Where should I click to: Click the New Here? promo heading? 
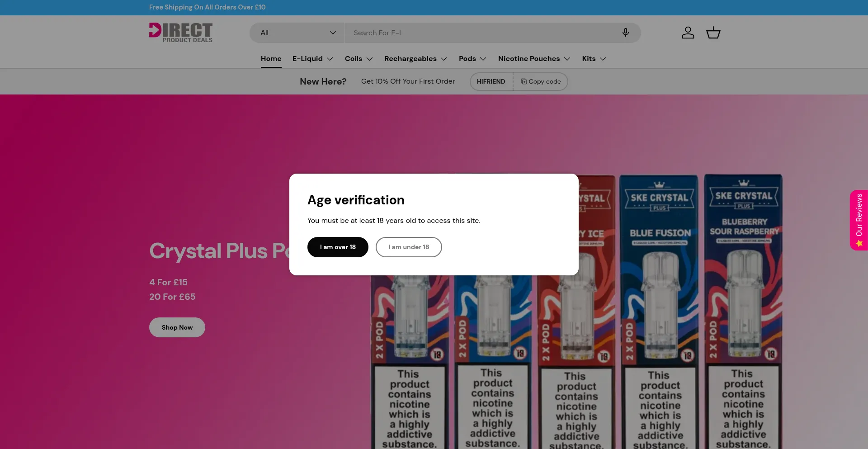point(323,81)
